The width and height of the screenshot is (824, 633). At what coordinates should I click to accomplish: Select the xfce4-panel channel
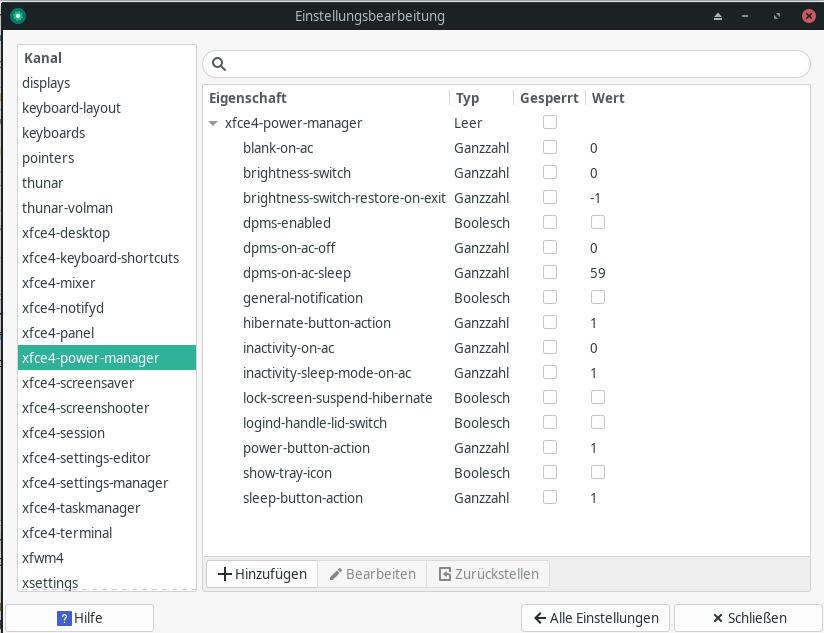58,333
